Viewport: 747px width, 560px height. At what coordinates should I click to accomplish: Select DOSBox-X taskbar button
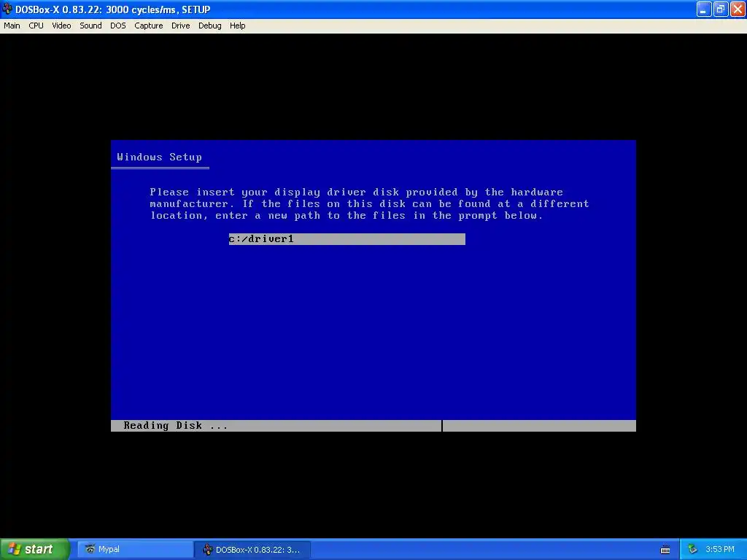tap(252, 550)
